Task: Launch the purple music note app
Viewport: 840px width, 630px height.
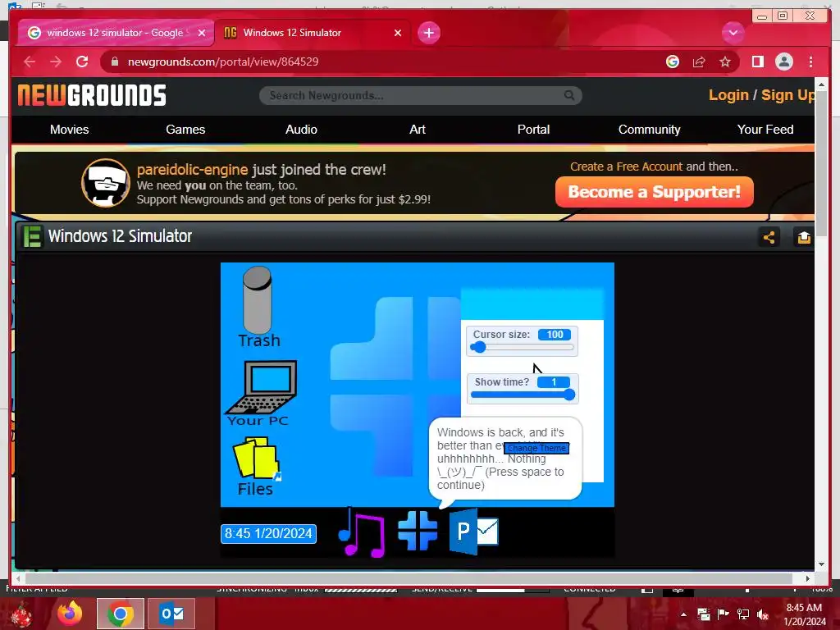Action: (x=362, y=532)
